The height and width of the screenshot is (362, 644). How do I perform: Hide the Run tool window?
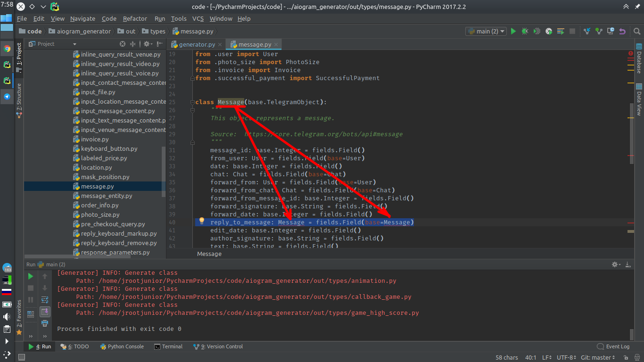pyautogui.click(x=628, y=264)
